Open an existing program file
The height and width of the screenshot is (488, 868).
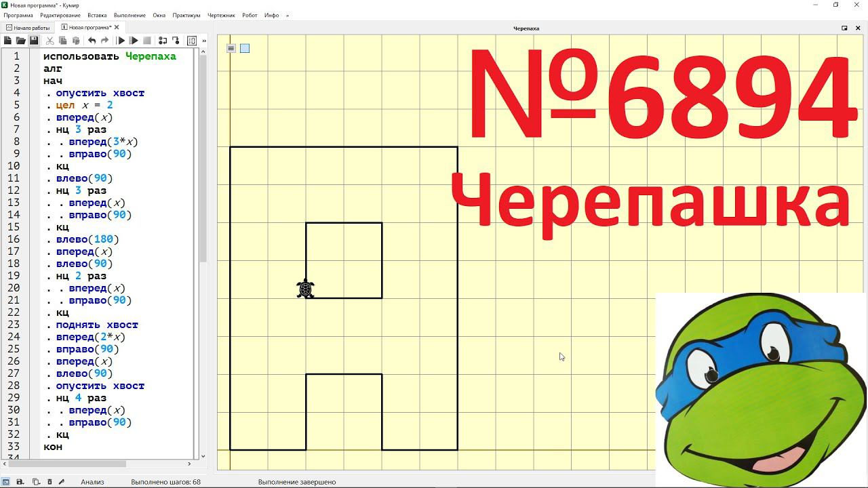tap(20, 41)
